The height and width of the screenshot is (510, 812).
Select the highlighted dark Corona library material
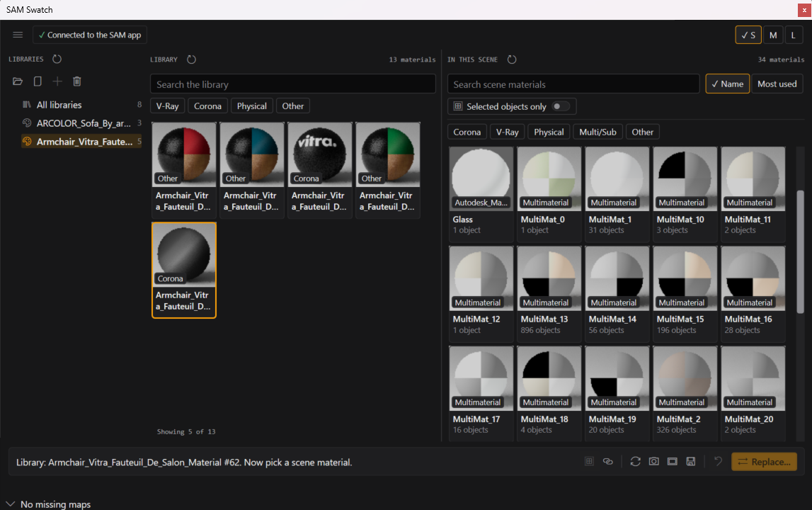[184, 270]
